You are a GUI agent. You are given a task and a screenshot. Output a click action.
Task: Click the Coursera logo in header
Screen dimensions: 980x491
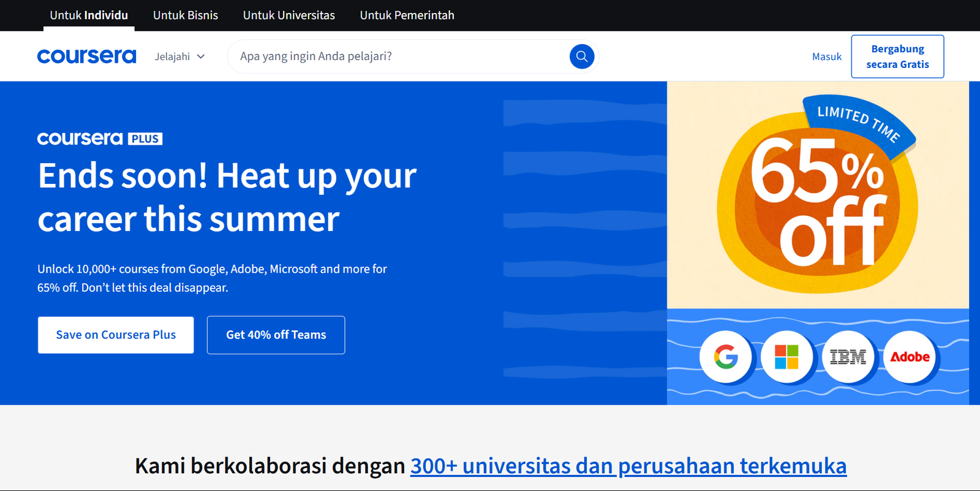86,56
